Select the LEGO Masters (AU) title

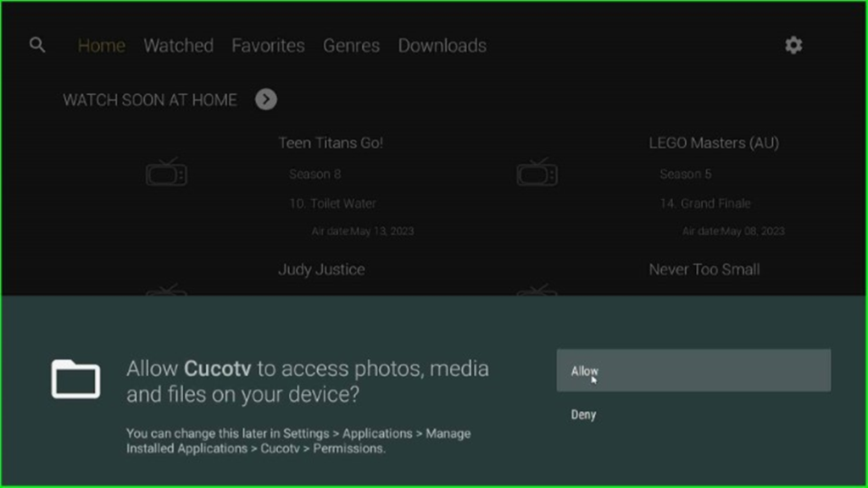pos(714,142)
